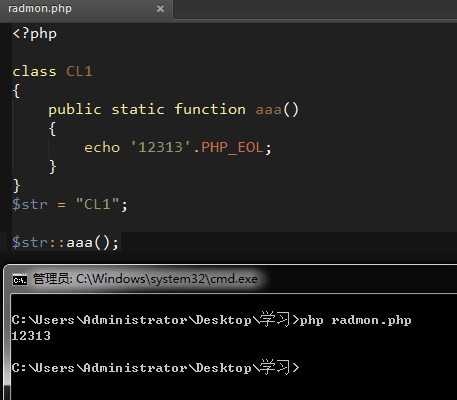Click the cmd.exe window icon
The width and height of the screenshot is (457, 400).
(20, 280)
